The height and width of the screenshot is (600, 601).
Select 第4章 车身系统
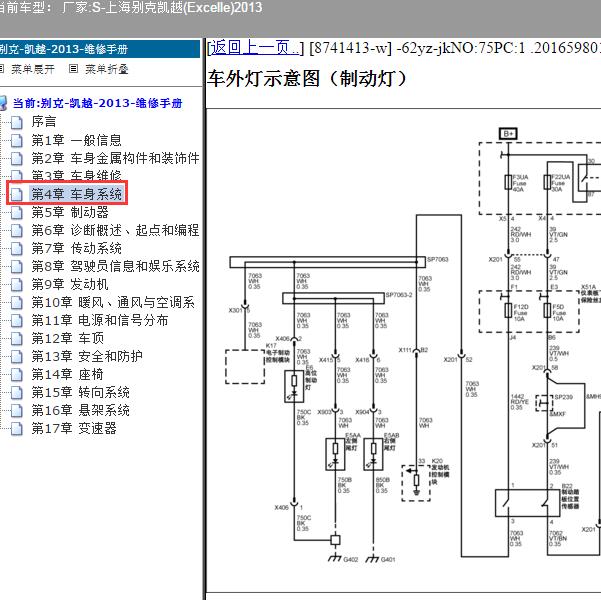point(76,194)
